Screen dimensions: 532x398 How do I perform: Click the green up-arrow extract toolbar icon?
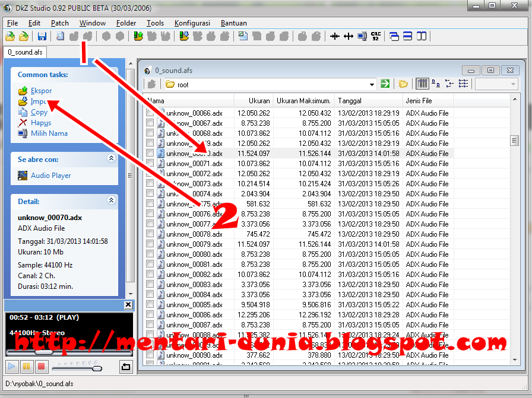(138, 36)
